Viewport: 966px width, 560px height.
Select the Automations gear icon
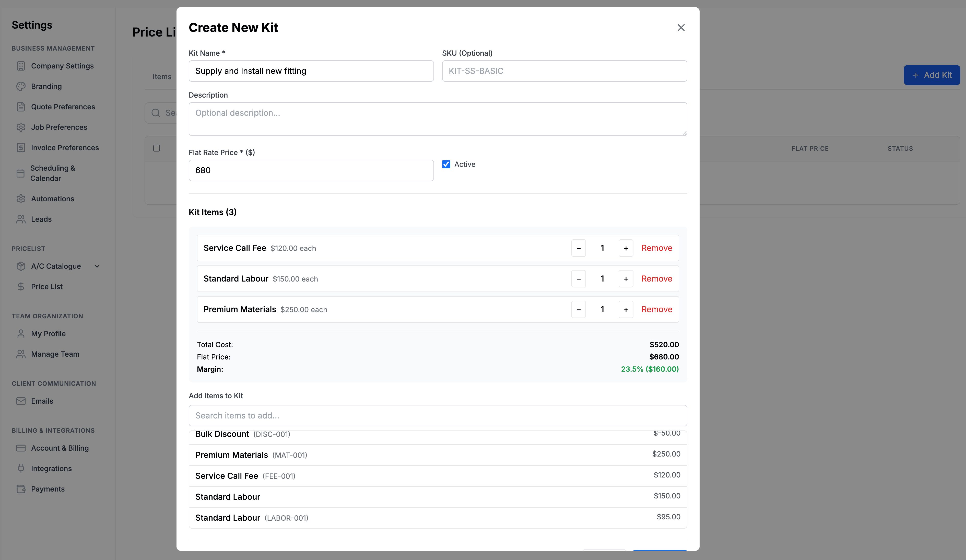coord(21,199)
